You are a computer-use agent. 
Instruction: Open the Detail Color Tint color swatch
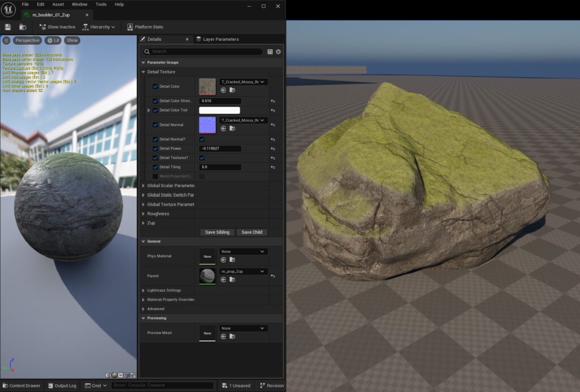(219, 110)
